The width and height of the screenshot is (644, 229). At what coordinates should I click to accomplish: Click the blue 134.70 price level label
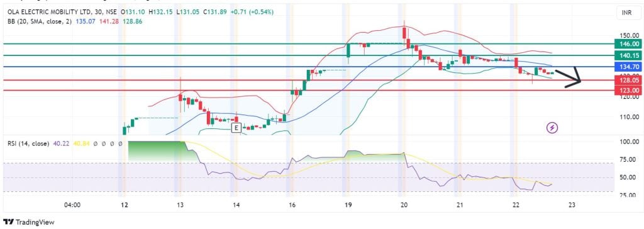tap(628, 67)
